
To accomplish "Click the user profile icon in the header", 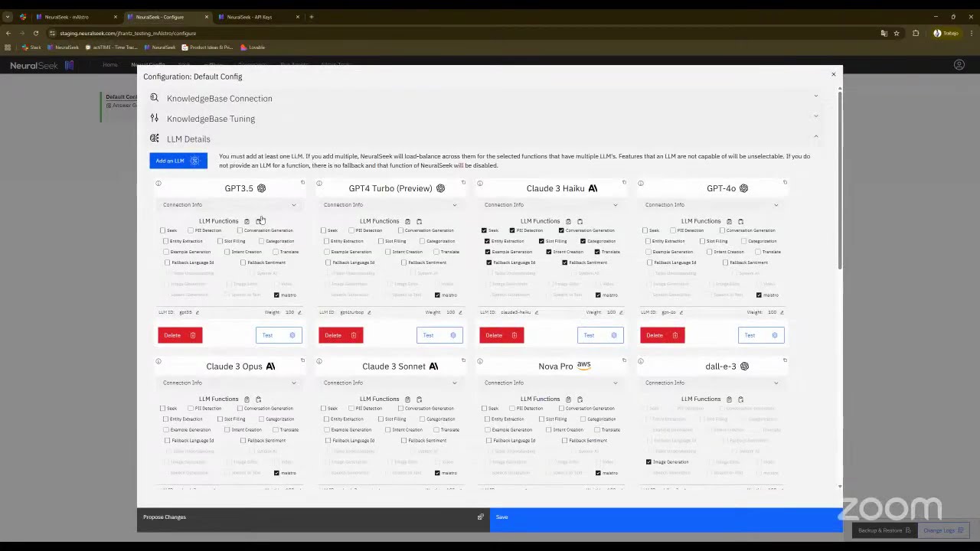I will (x=959, y=65).
